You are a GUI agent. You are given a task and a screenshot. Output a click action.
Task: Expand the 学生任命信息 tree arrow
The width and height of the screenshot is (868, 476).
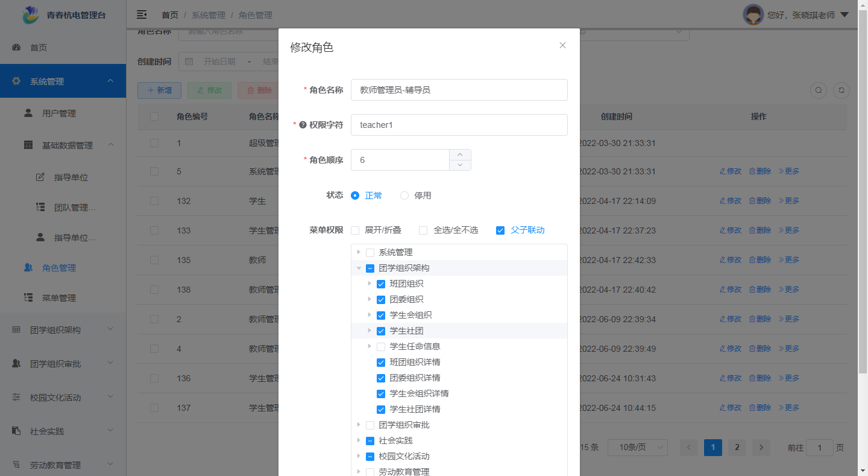click(x=370, y=346)
